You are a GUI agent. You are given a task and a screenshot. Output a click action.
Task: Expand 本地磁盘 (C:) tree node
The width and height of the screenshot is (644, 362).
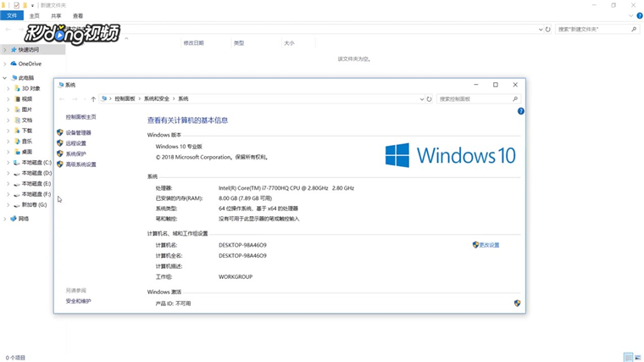coord(8,163)
